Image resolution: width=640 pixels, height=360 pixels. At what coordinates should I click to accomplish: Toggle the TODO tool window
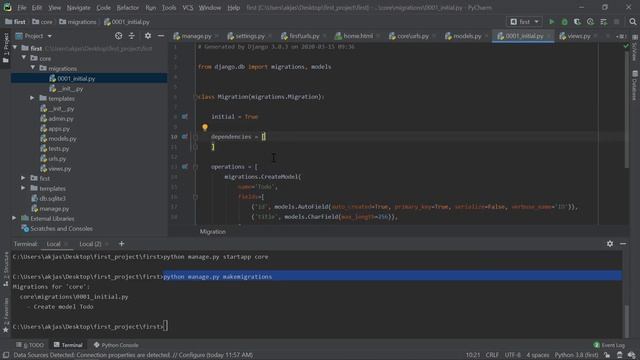click(x=30, y=345)
